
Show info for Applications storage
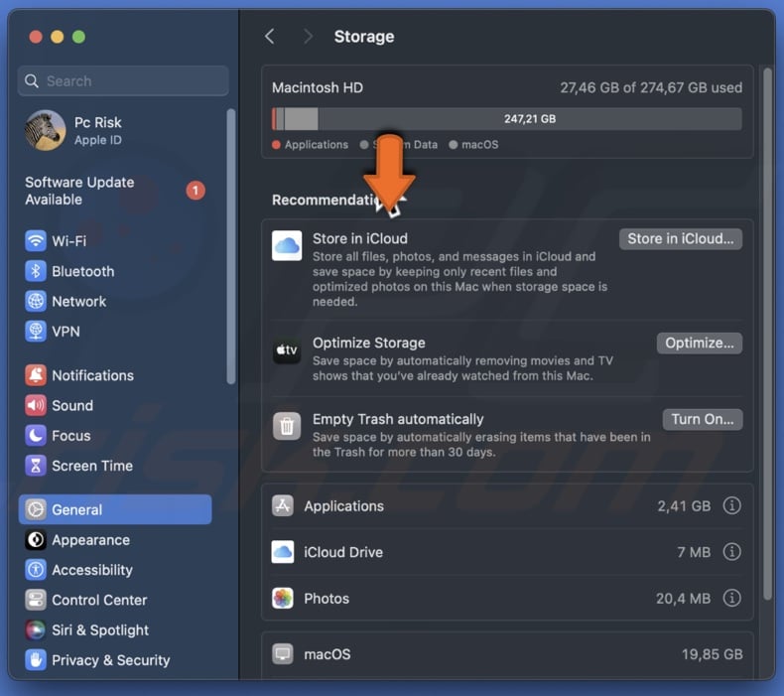click(x=732, y=505)
